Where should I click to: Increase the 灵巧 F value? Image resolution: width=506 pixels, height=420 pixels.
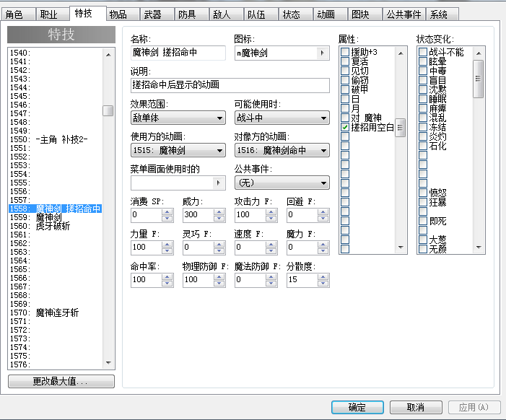219,244
